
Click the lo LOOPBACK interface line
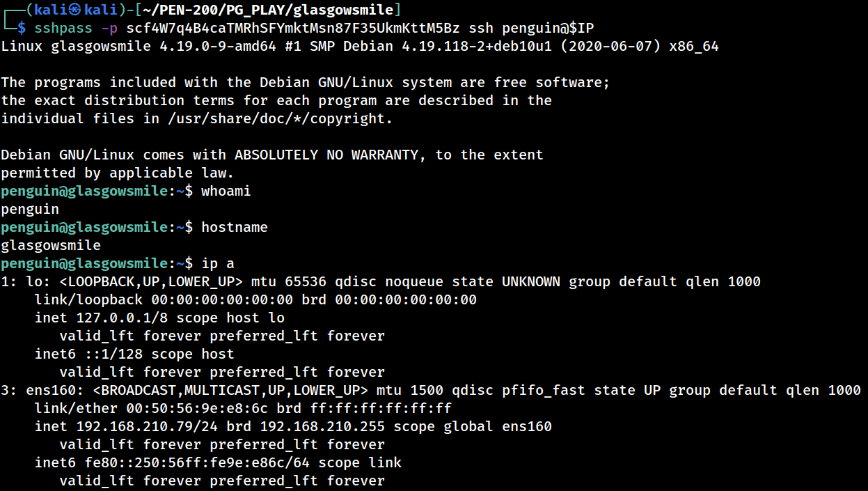click(381, 282)
